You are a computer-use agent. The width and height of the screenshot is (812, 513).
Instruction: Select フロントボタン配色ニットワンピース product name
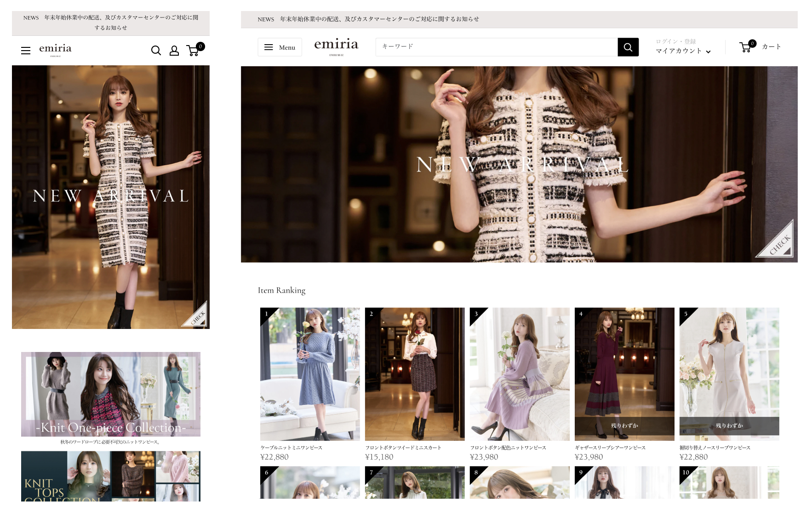(x=508, y=448)
